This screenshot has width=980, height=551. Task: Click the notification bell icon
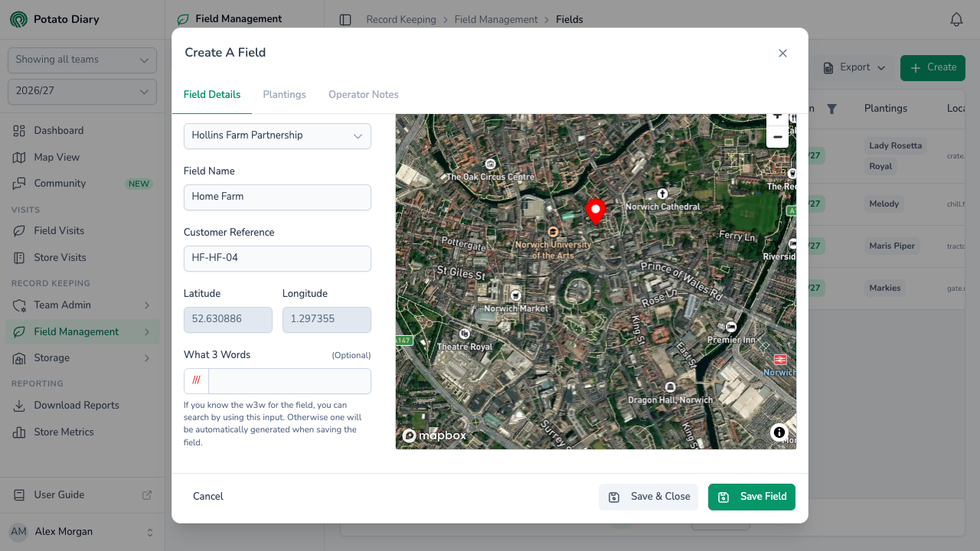coord(956,20)
